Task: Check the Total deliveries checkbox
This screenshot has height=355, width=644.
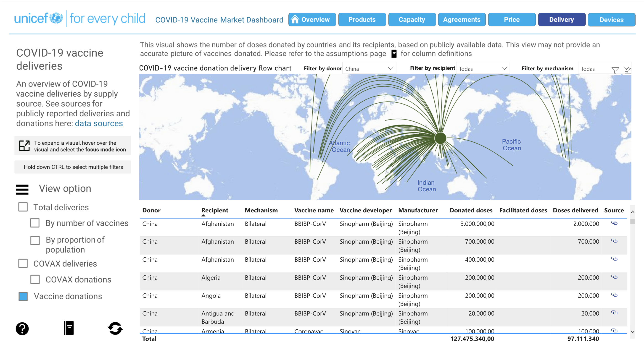Action: pyautogui.click(x=23, y=207)
